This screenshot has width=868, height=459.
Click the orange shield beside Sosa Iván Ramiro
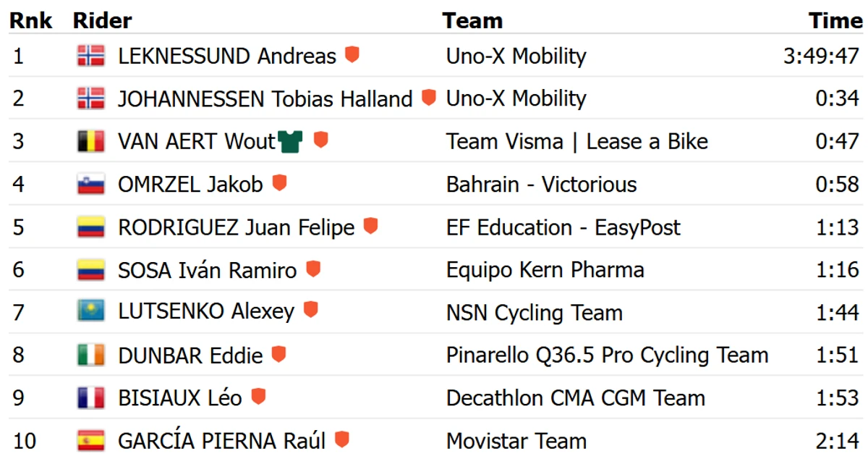[x=313, y=269]
